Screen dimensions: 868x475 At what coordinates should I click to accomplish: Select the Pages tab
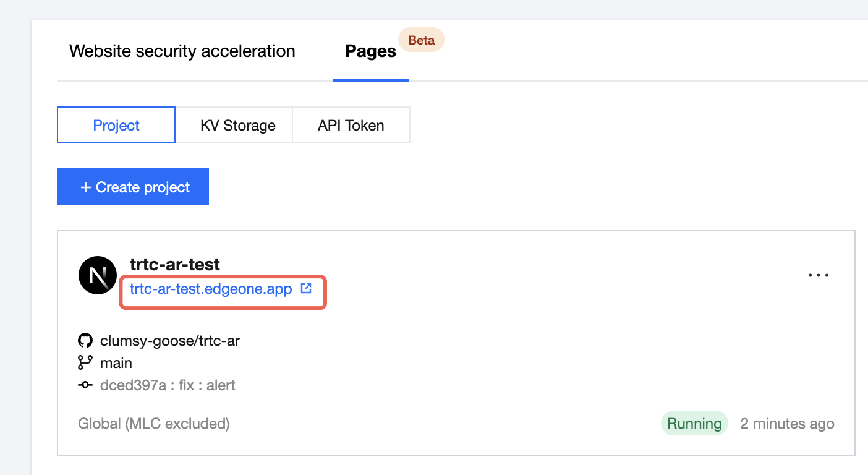tap(370, 51)
